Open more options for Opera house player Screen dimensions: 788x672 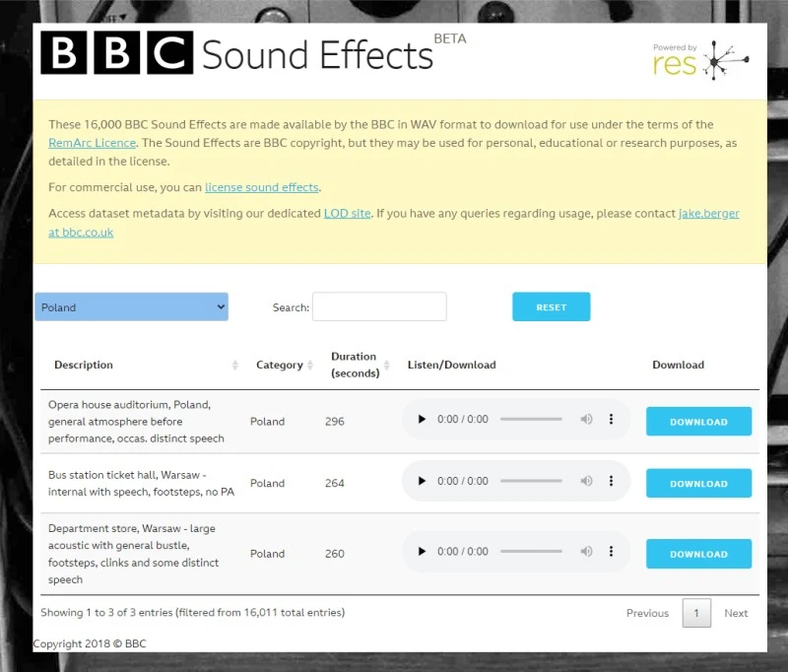click(x=611, y=420)
